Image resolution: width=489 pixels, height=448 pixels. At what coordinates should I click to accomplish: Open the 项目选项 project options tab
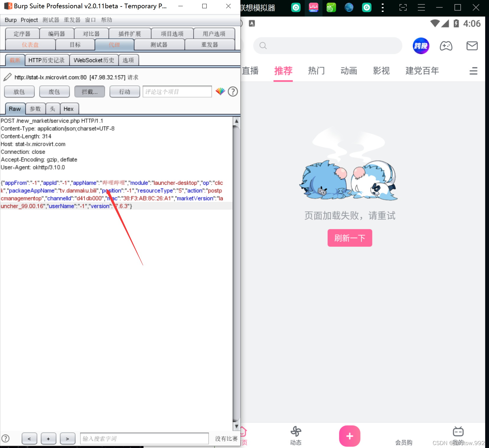pyautogui.click(x=172, y=34)
